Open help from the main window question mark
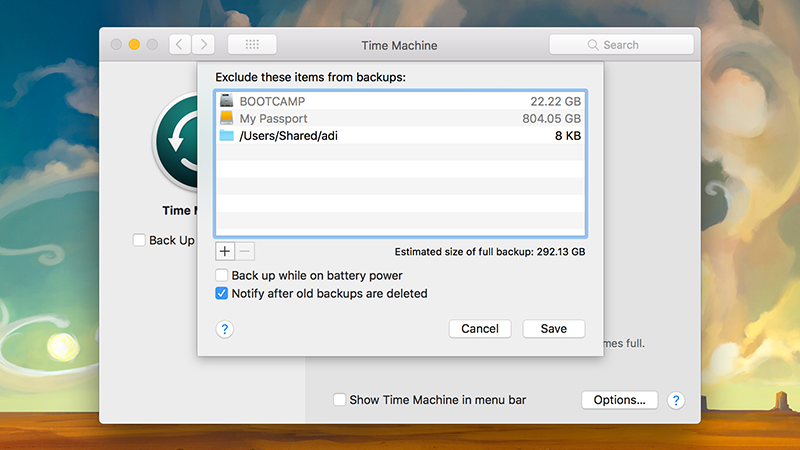Viewport: 800px width, 450px height. 676,401
